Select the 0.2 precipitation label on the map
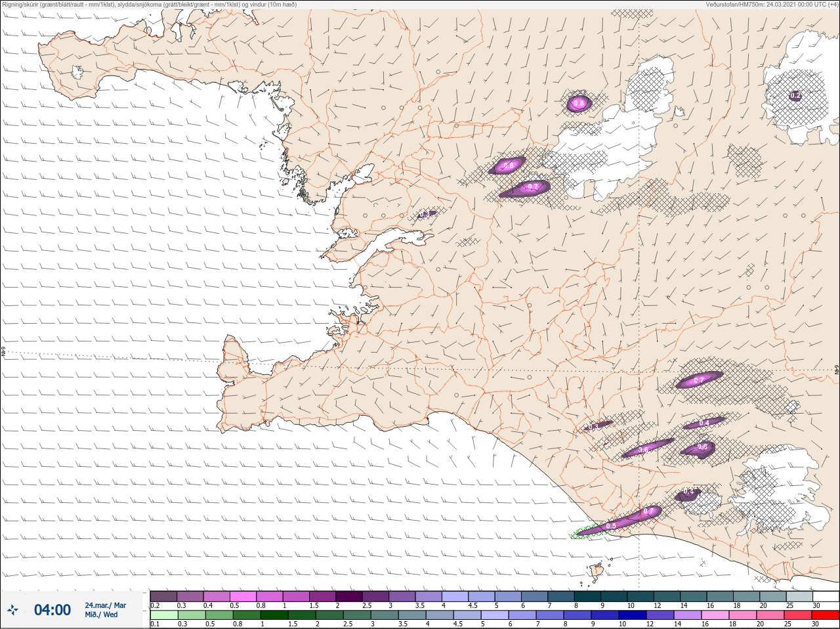 795,96
